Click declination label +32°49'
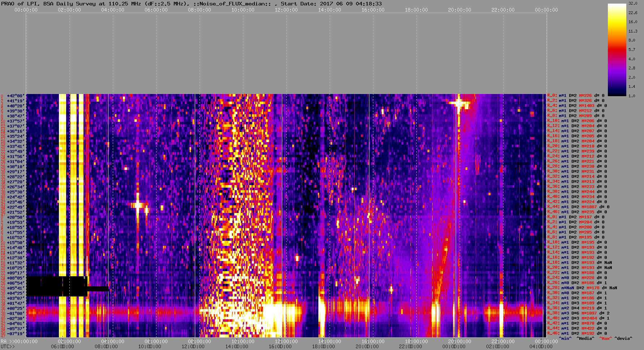 point(16,151)
